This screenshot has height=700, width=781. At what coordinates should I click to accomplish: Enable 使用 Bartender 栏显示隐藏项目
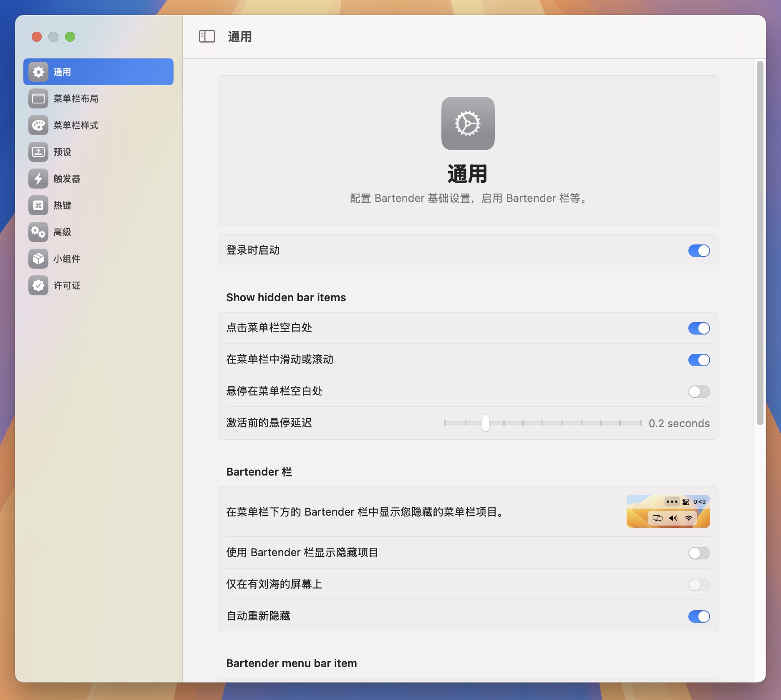[699, 554]
